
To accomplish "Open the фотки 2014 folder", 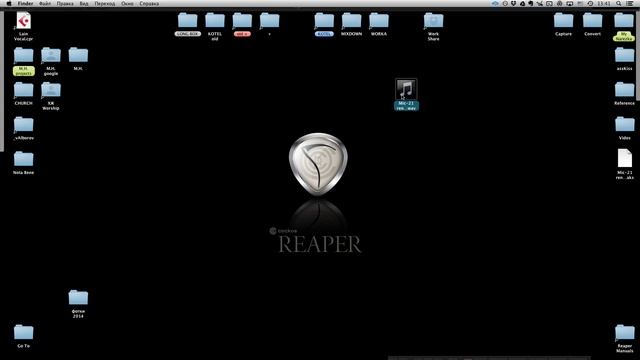I will 78,298.
